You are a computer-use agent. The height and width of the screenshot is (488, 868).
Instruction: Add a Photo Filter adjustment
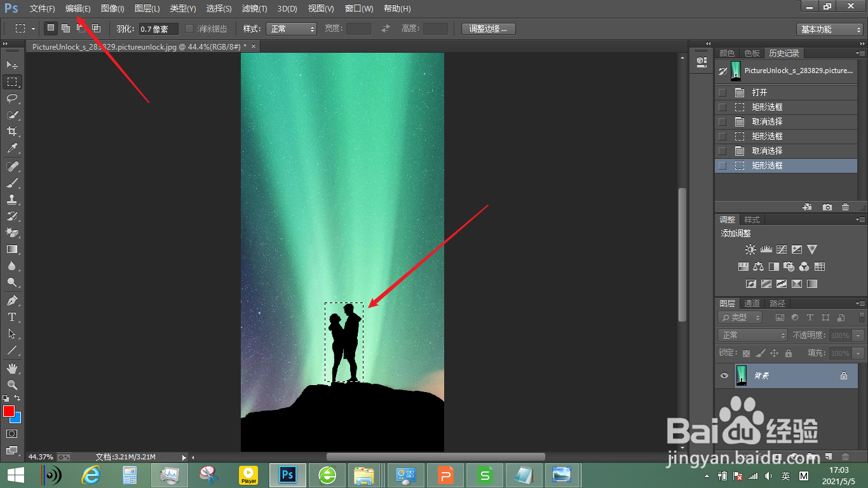point(789,267)
